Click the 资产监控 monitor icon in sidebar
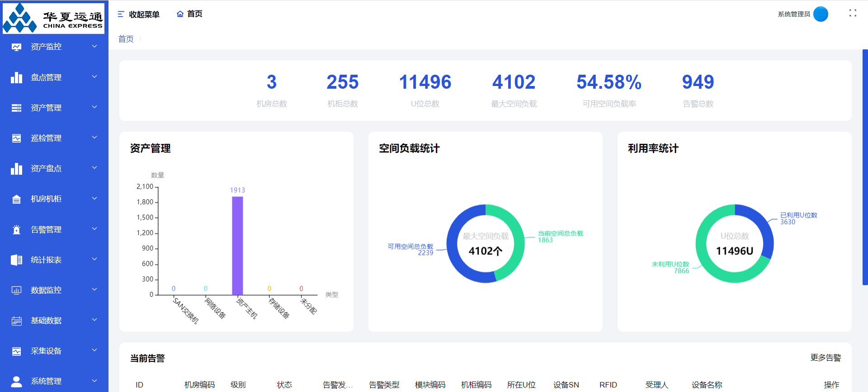The image size is (868, 392). tap(17, 47)
